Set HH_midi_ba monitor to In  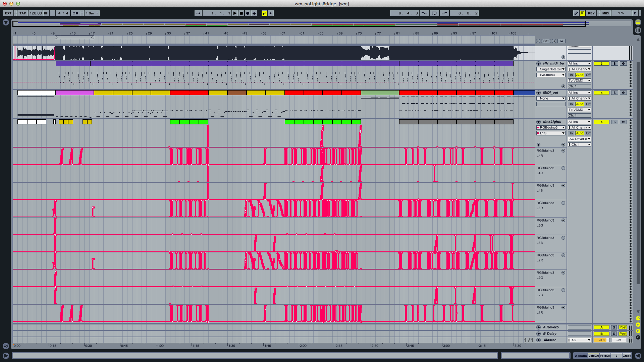pyautogui.click(x=571, y=75)
